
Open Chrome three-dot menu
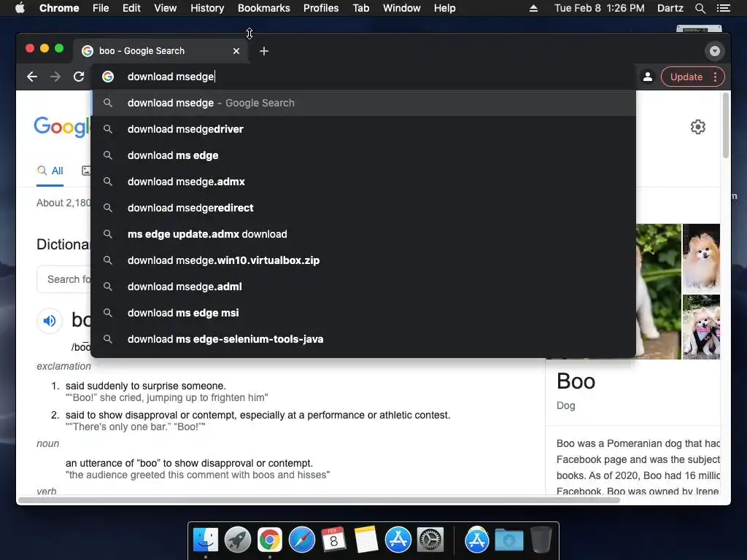click(x=715, y=77)
